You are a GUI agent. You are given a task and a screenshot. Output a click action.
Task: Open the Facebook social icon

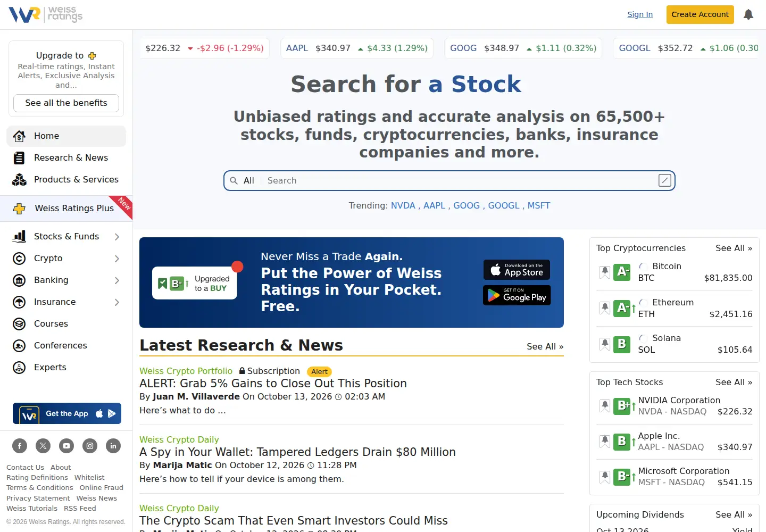click(20, 446)
